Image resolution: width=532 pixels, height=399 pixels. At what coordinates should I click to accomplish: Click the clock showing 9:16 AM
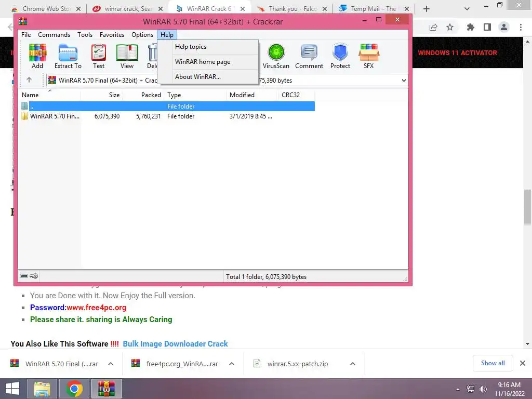click(x=509, y=385)
